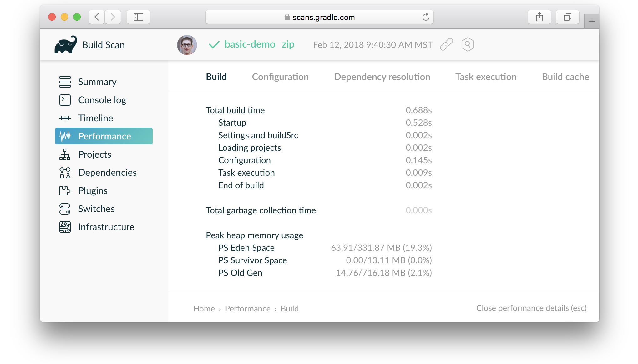Click Close performance details link
This screenshot has height=364, width=638.
[531, 308]
